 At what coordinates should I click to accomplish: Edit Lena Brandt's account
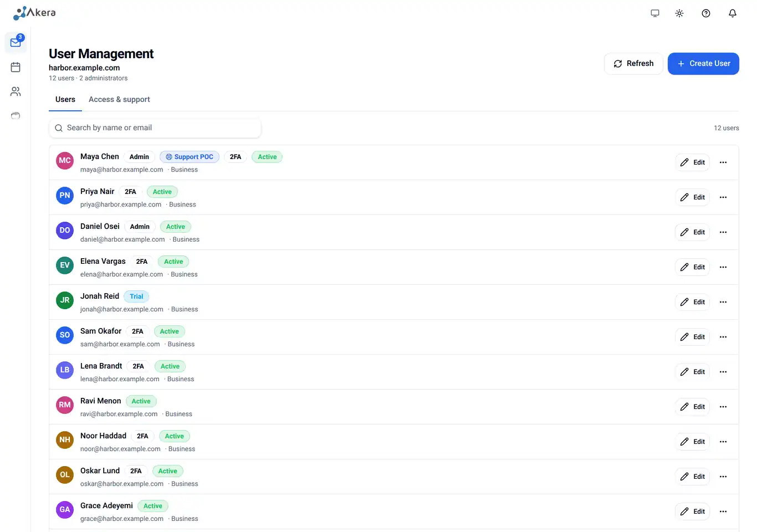coord(692,372)
